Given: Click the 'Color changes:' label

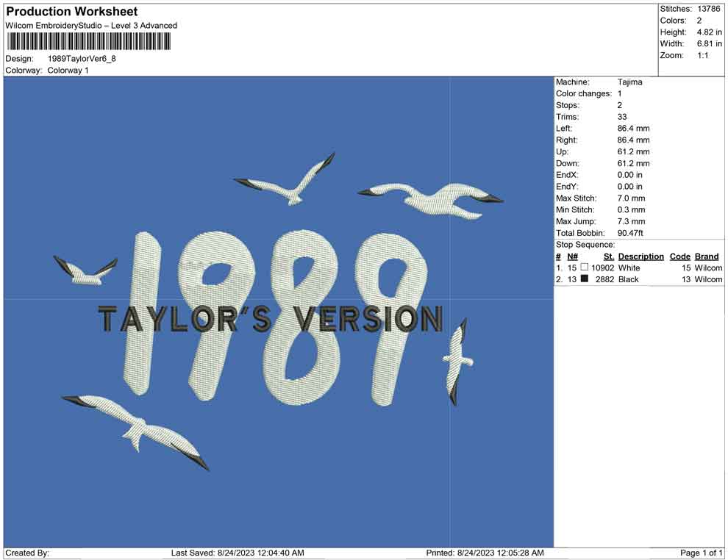Looking at the screenshot, I should point(584,94).
